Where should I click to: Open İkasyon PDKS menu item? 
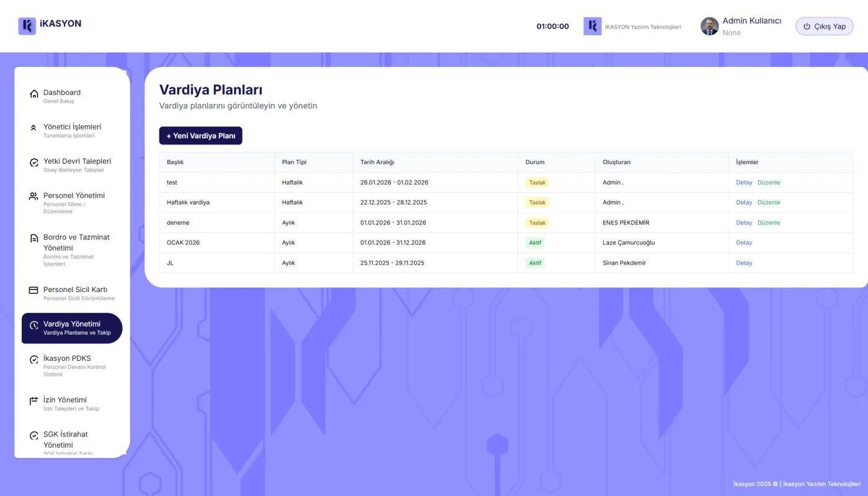pos(72,366)
